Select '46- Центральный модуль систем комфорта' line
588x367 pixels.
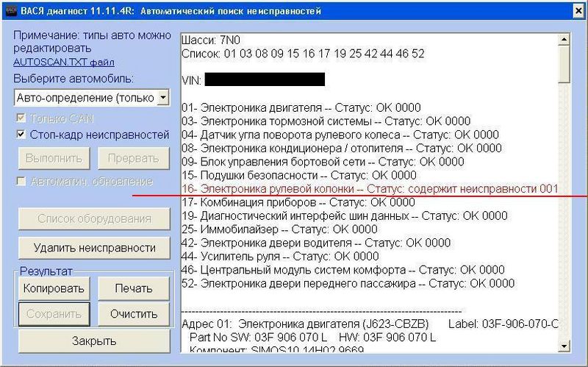click(343, 270)
